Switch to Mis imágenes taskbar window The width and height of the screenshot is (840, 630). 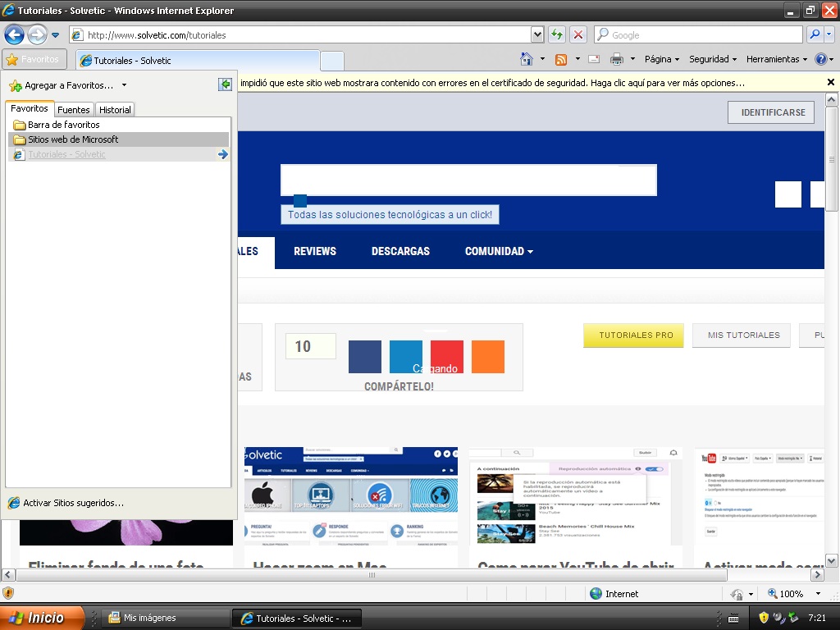click(166, 618)
